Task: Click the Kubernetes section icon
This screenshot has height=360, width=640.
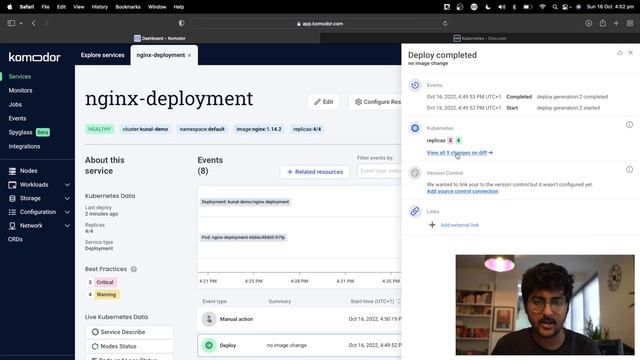Action: pyautogui.click(x=415, y=128)
